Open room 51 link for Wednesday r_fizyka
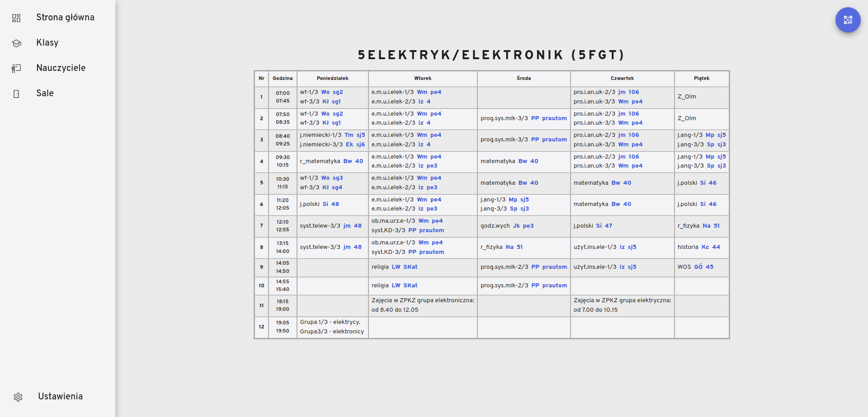 coord(520,247)
